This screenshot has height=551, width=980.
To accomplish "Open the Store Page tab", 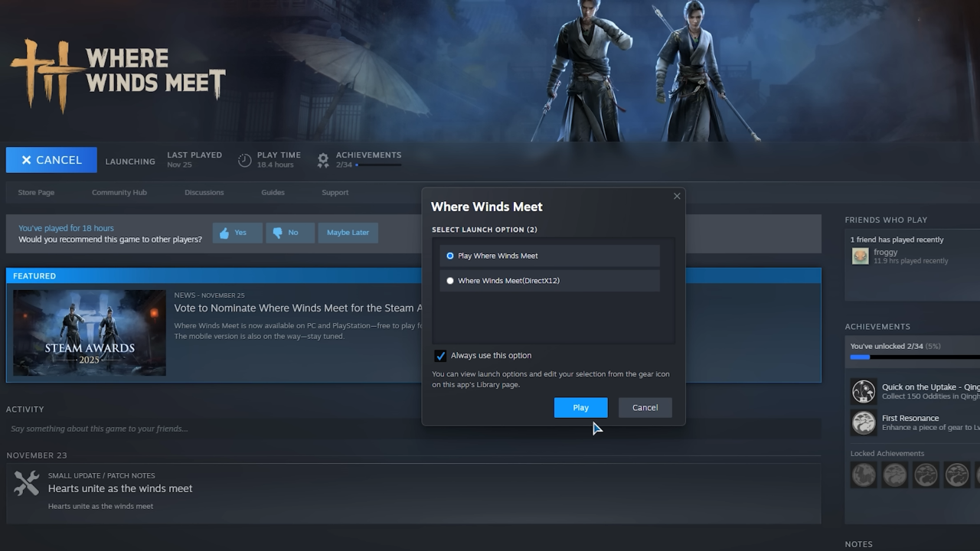I will [x=36, y=193].
